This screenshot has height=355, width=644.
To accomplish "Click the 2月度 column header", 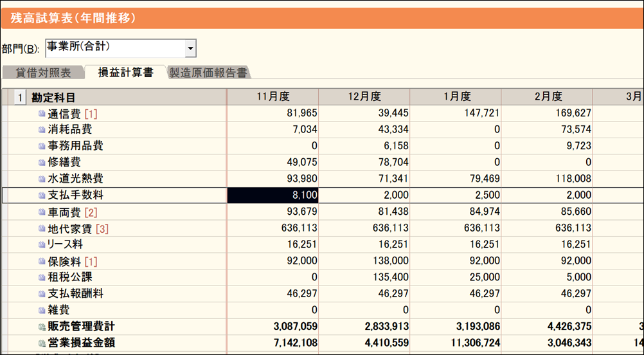I will click(547, 96).
